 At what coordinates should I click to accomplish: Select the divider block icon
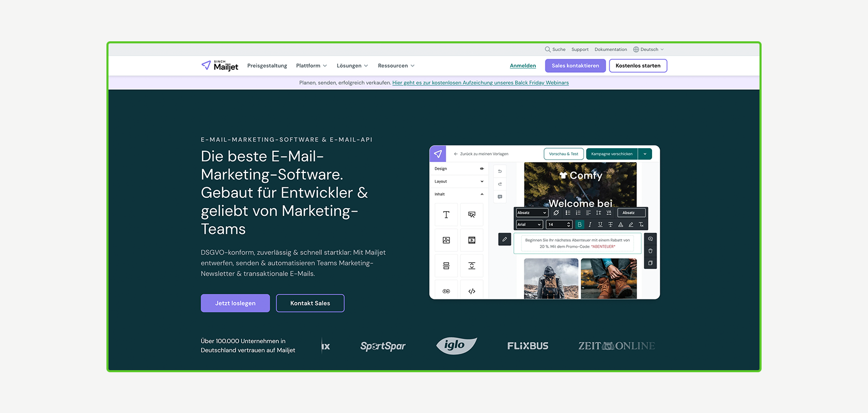pos(446,266)
